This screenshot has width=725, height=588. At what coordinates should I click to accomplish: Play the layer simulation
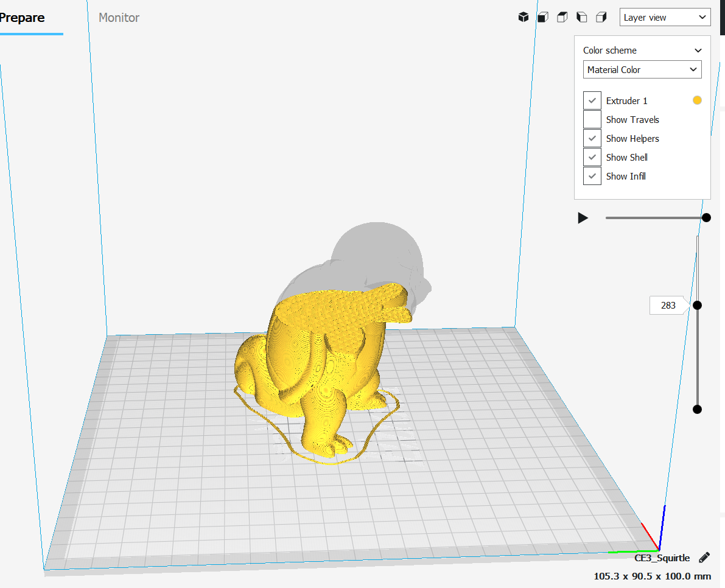coord(583,218)
